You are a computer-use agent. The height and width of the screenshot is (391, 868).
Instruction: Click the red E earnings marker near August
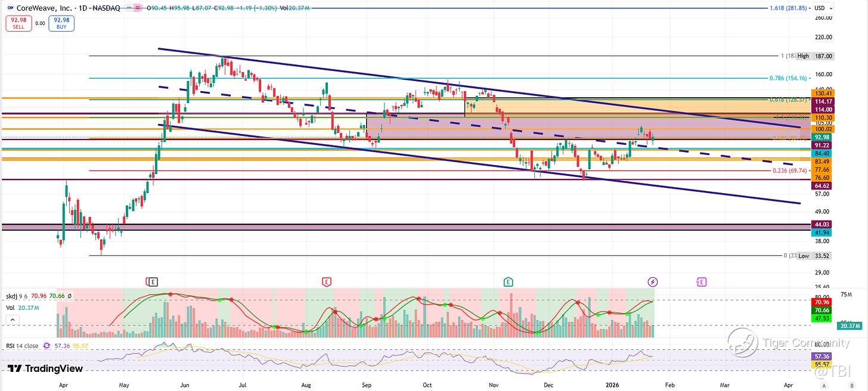pyautogui.click(x=326, y=281)
